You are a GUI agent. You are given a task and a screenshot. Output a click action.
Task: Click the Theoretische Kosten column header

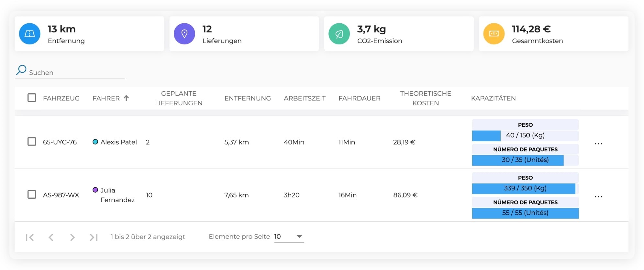426,98
